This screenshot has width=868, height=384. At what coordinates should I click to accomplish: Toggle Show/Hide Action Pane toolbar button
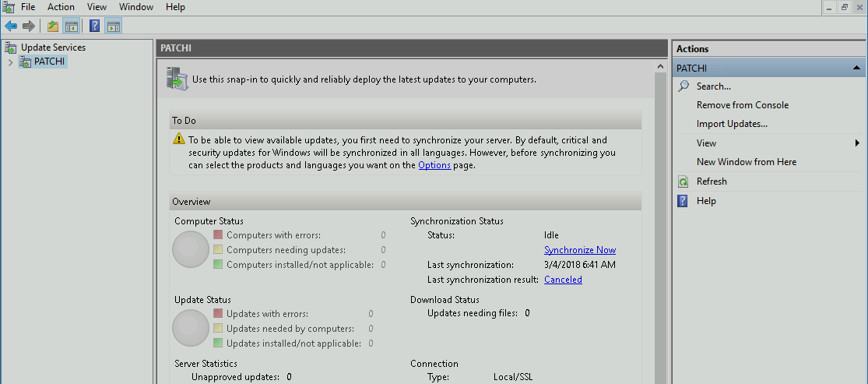[x=113, y=26]
